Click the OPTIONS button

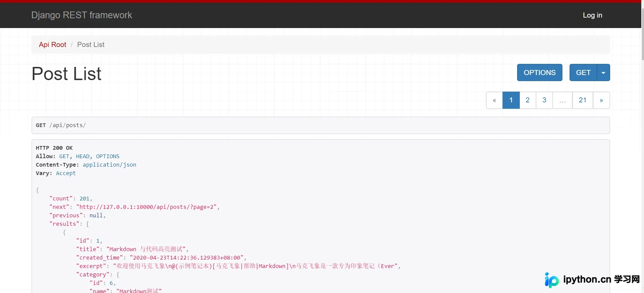pyautogui.click(x=539, y=73)
